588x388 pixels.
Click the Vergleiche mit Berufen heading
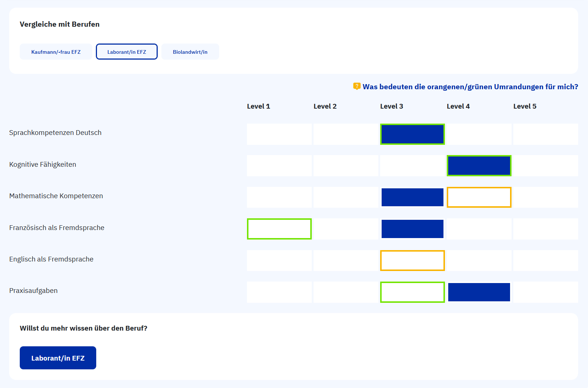(x=60, y=24)
